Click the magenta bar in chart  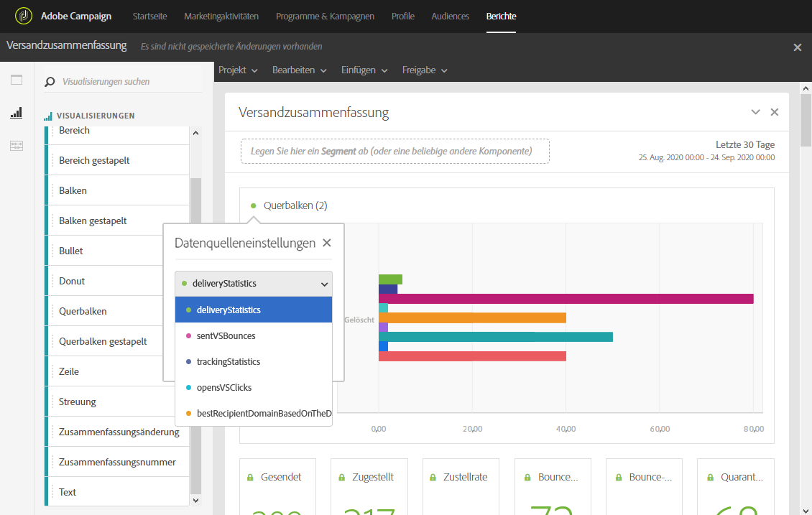566,299
